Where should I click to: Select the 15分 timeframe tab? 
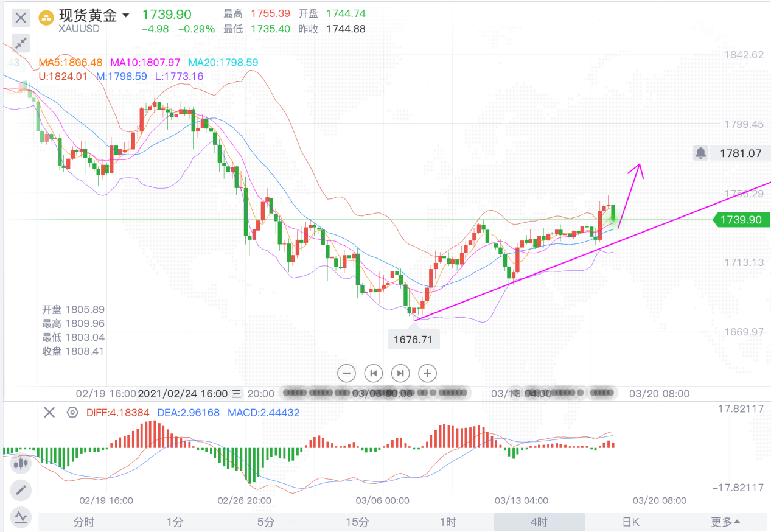click(357, 522)
